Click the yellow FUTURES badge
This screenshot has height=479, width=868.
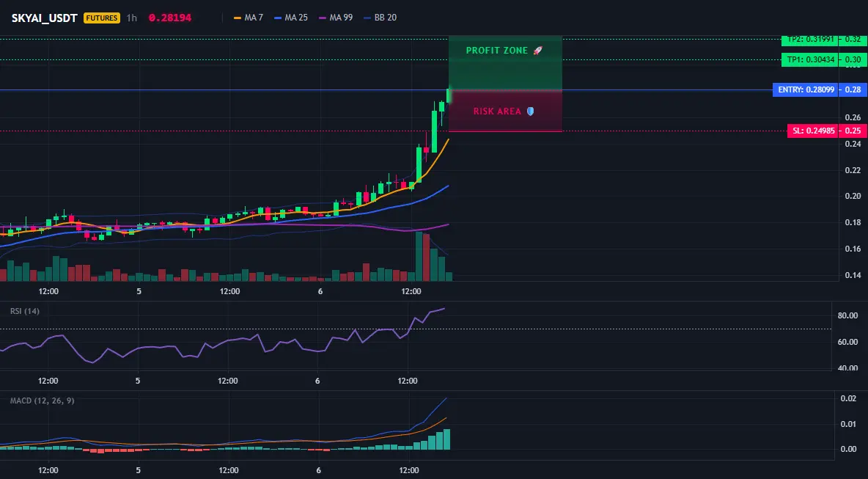tap(102, 18)
